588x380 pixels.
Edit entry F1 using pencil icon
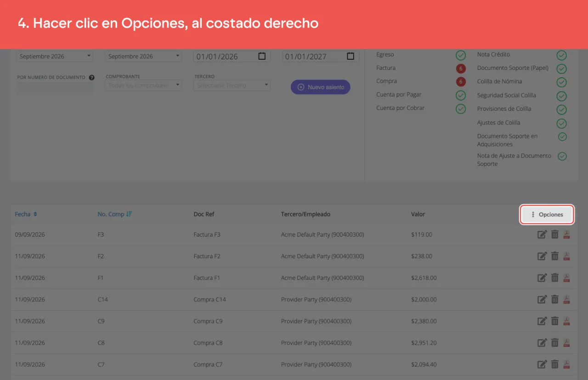pyautogui.click(x=542, y=278)
